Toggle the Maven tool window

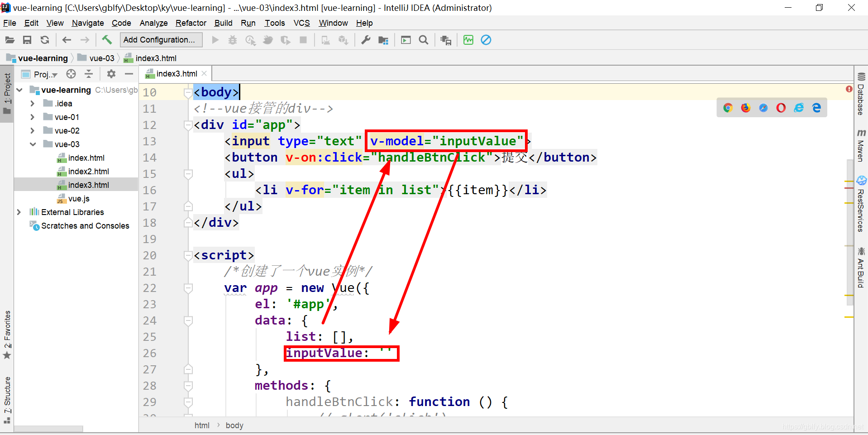861,145
